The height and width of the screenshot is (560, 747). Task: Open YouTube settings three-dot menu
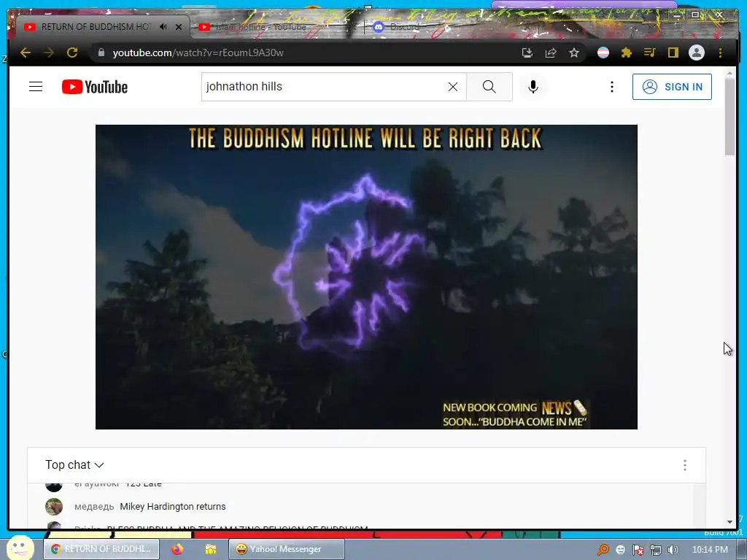612,87
